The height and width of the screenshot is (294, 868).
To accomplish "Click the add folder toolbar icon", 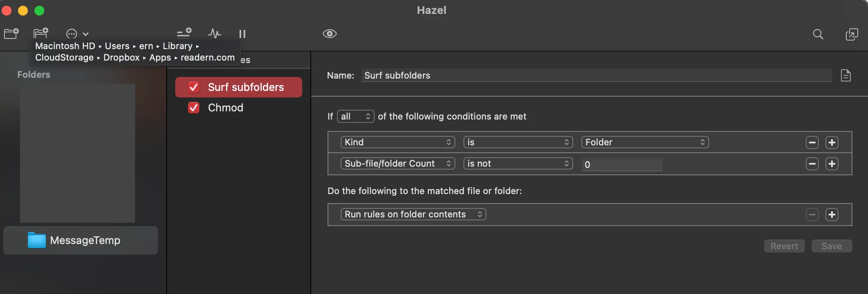I will click(x=11, y=34).
